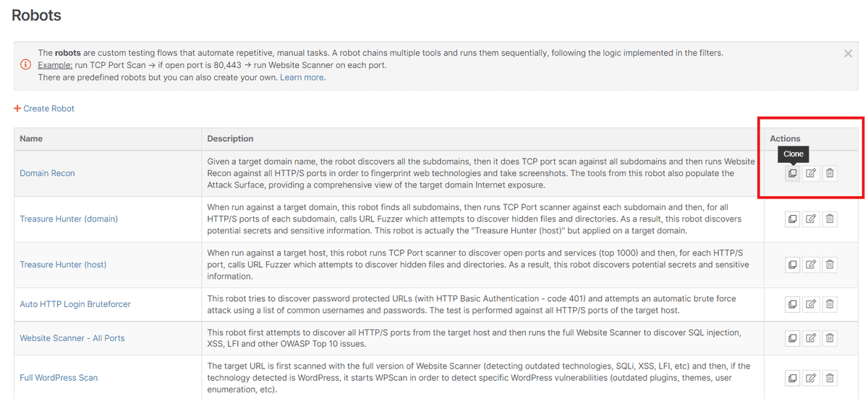The image size is (868, 399).
Task: Select the Website Scanner - All Ports link
Action: click(72, 338)
